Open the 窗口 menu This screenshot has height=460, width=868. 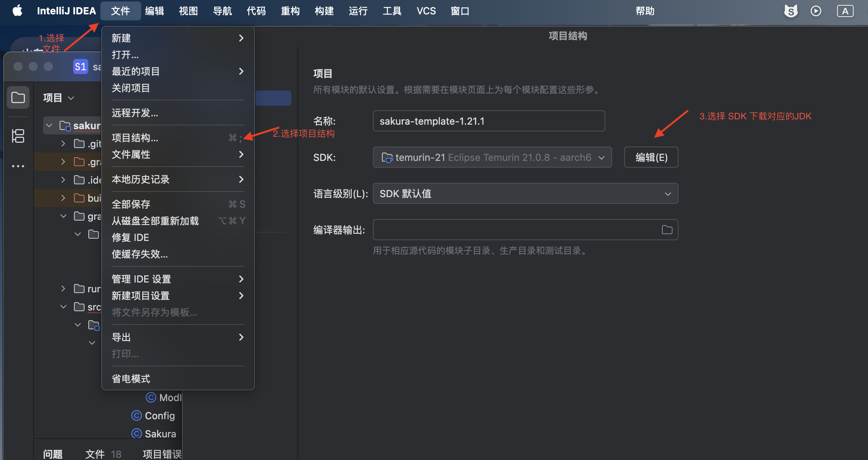pos(460,11)
